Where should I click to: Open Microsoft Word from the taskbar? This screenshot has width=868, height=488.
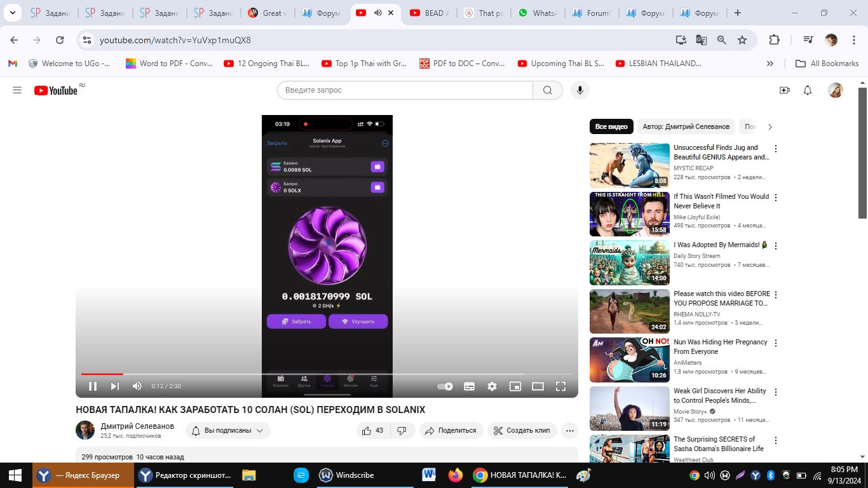tap(429, 475)
